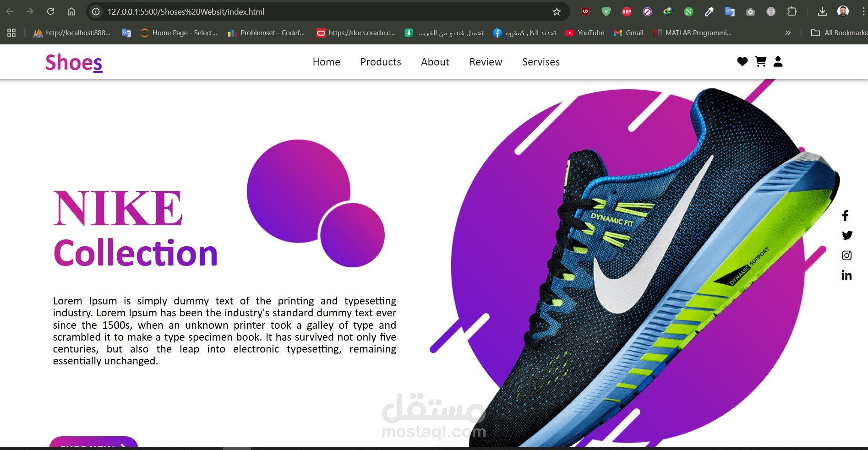Open the Google Translate bookmark icon
The height and width of the screenshot is (450, 868).
(x=126, y=33)
